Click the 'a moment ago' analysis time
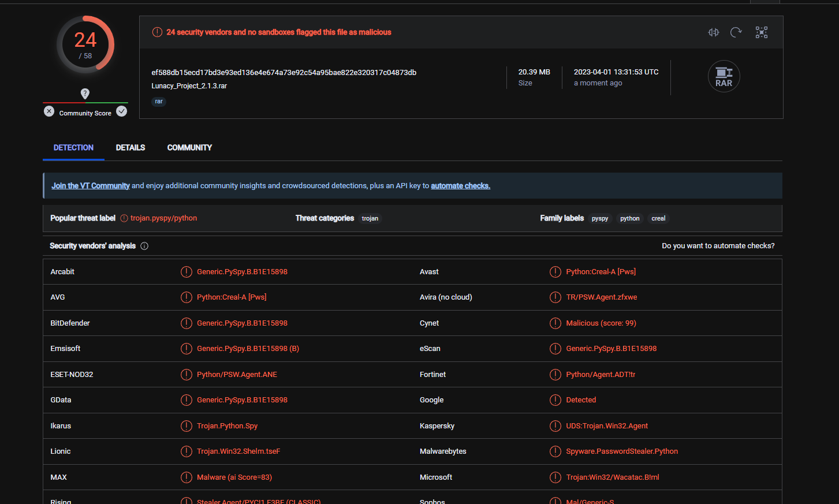 [x=598, y=83]
